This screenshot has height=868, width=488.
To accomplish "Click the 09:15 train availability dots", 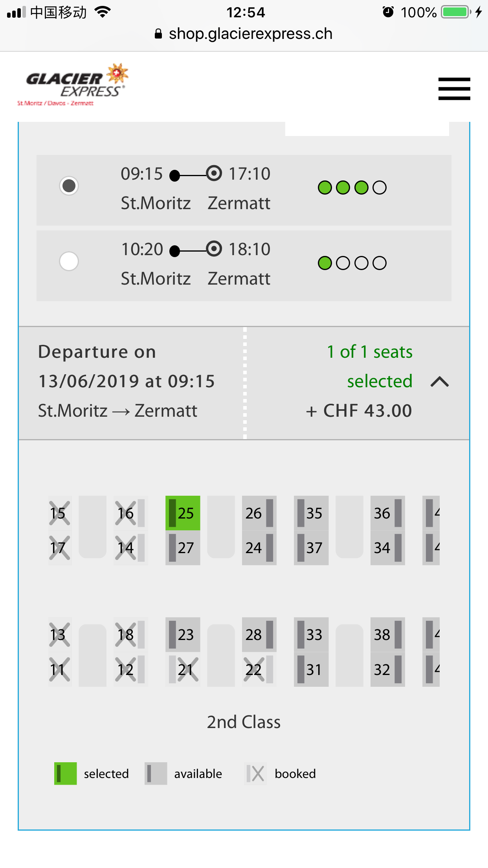I will pyautogui.click(x=352, y=188).
